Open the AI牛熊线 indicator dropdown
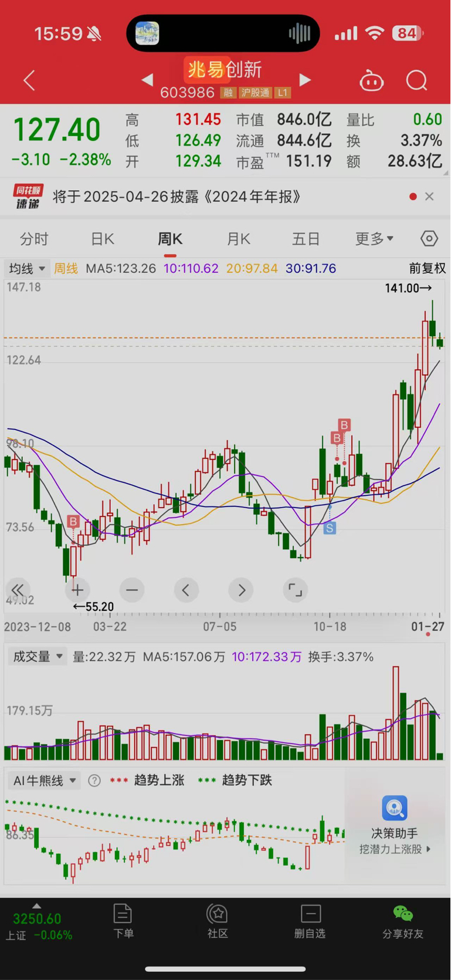 tap(45, 780)
